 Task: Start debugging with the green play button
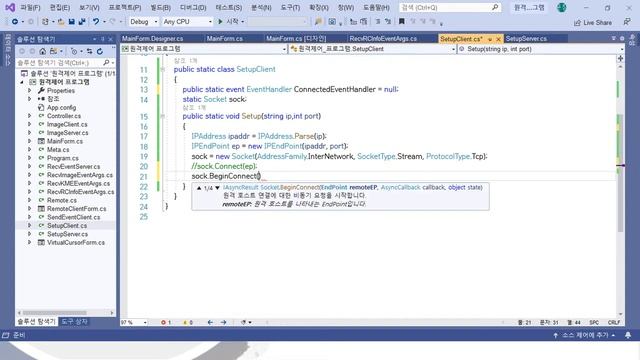click(220, 22)
